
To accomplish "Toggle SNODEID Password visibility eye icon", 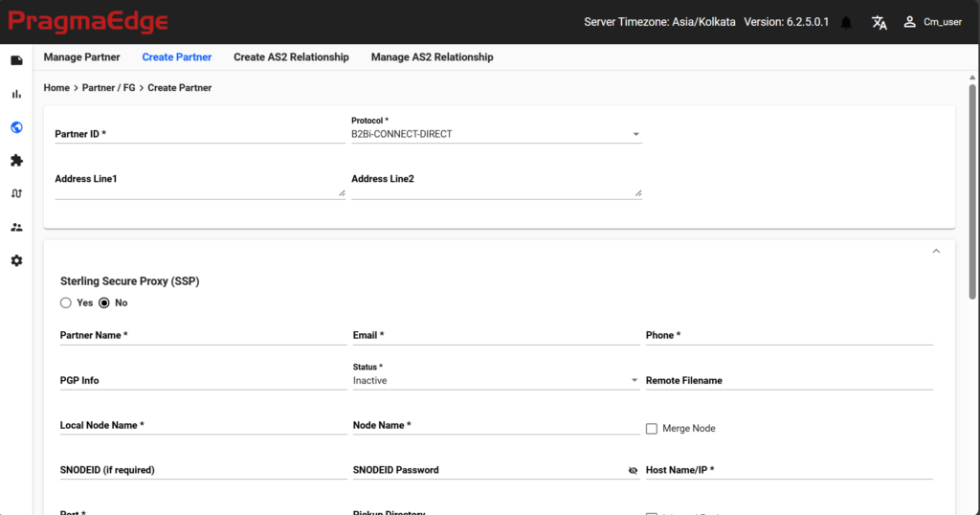I will pos(633,471).
